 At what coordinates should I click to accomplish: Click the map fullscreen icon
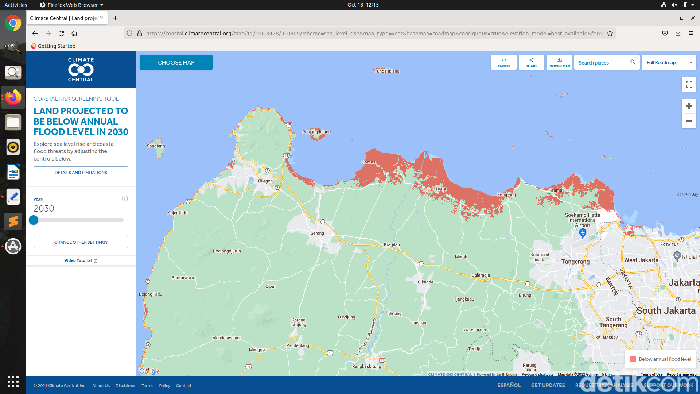coord(689,84)
